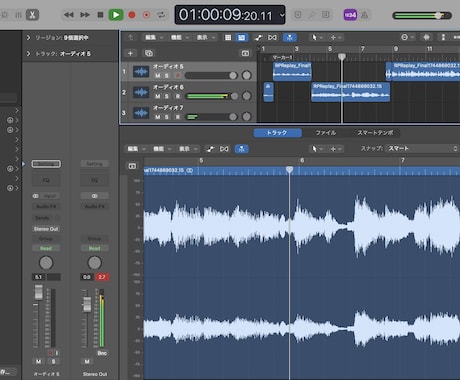Click the Audio 6 track waveform icon
Screen dimensions: 460x380
pyautogui.click(x=141, y=92)
